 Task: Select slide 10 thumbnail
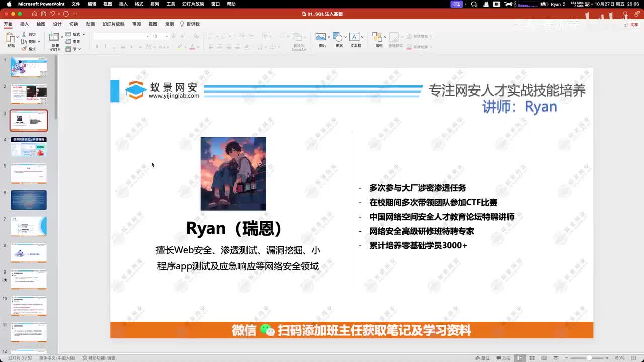tap(29, 306)
